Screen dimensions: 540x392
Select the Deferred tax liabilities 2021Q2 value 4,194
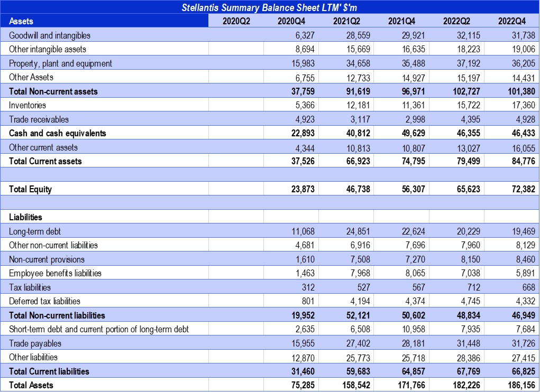tap(359, 301)
